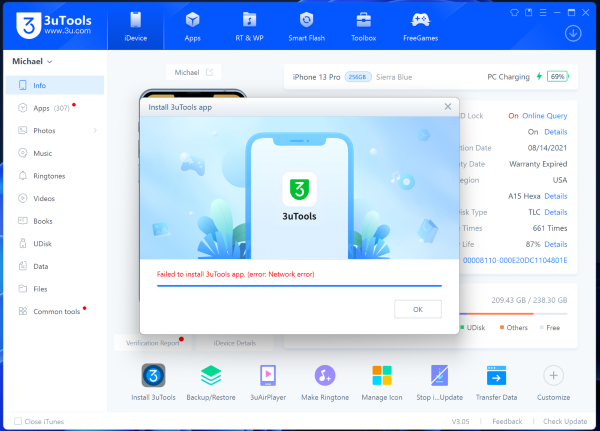Open the title bar hamburger menu
Viewport: 600px width, 431px height.
pos(543,13)
